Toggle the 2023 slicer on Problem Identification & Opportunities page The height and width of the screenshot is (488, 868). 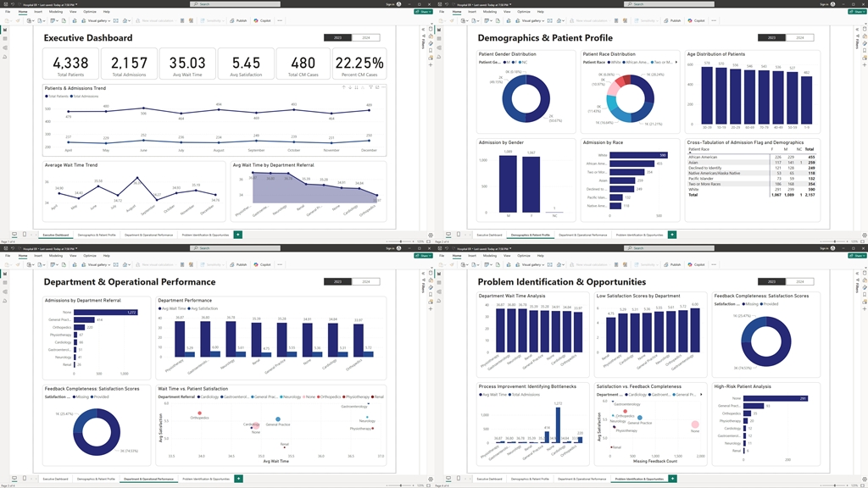coord(771,282)
